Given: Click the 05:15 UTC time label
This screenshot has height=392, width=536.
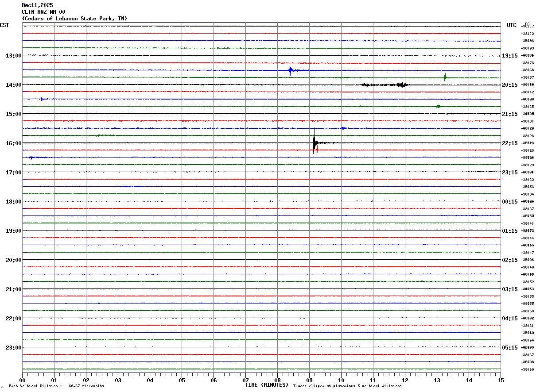Looking at the screenshot, I should [509, 347].
